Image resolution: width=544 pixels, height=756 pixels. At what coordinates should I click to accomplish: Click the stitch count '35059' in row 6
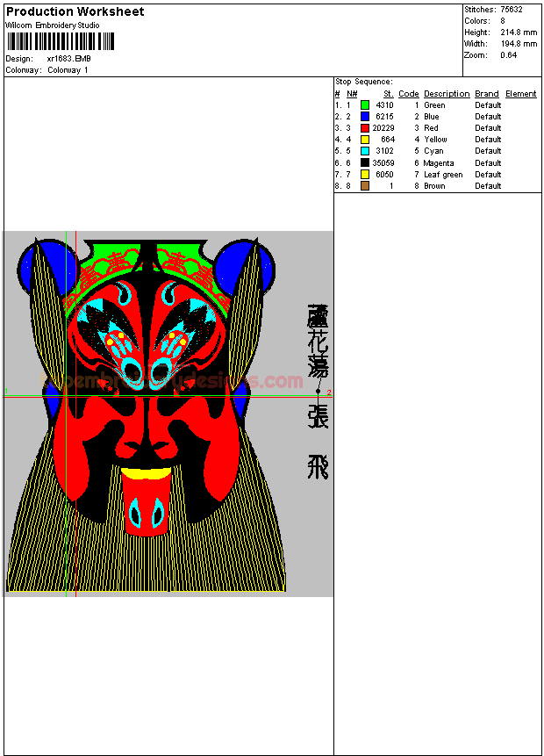click(383, 163)
